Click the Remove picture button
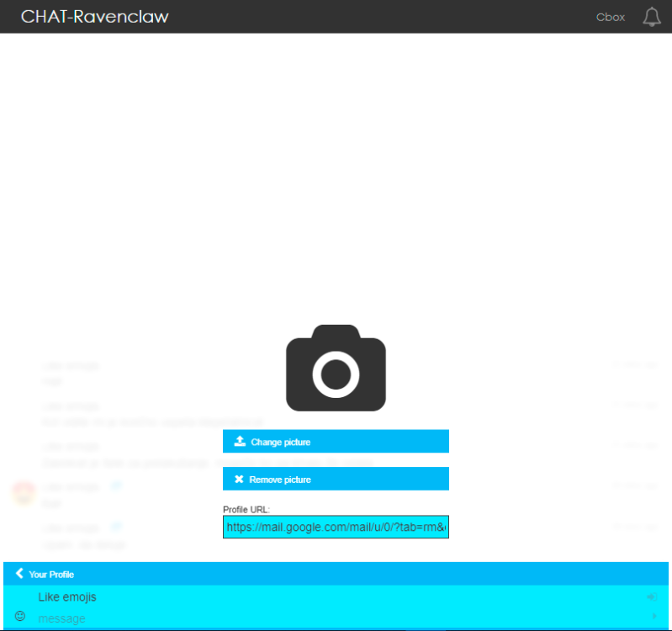 [x=336, y=479]
